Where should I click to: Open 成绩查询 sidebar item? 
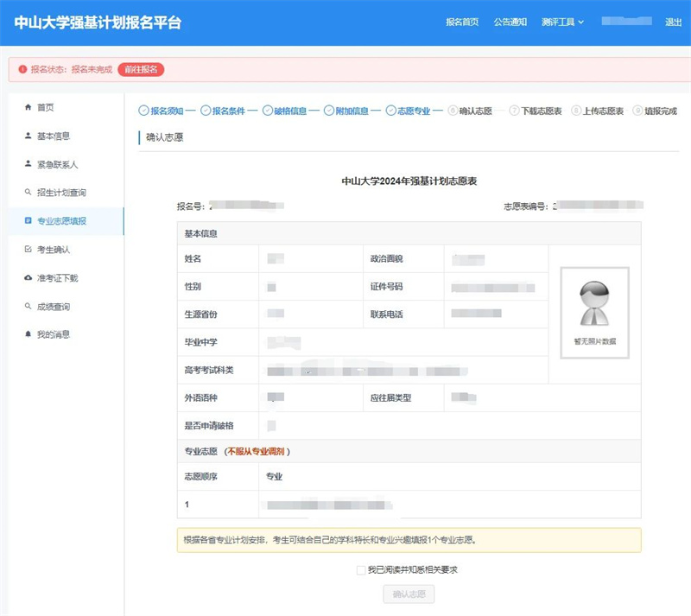pyautogui.click(x=54, y=306)
